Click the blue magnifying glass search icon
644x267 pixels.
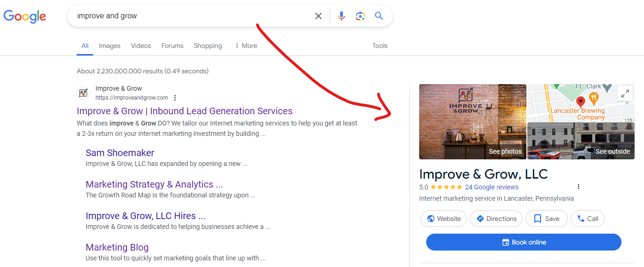[379, 16]
